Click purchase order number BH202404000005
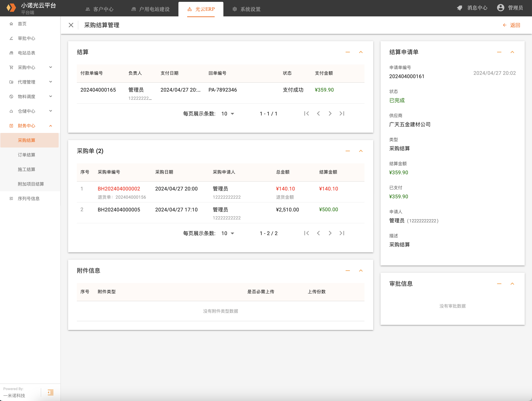The height and width of the screenshot is (401, 532). pyautogui.click(x=119, y=210)
